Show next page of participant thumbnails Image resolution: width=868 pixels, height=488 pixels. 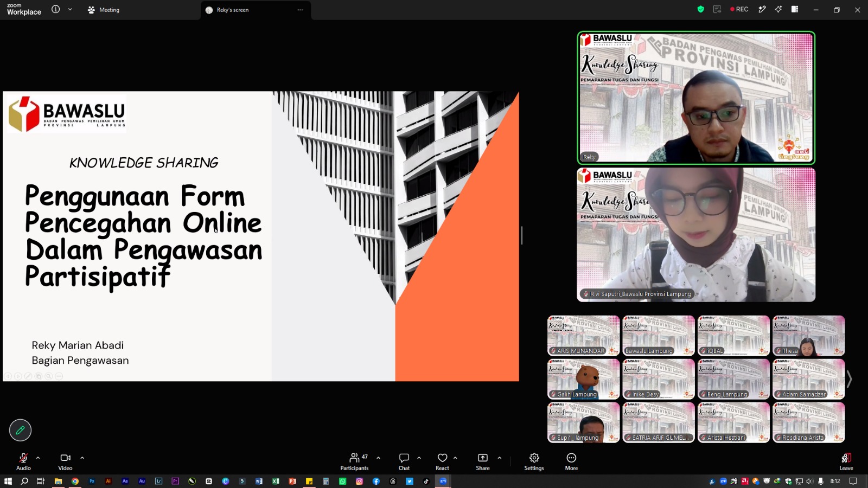pos(850,379)
